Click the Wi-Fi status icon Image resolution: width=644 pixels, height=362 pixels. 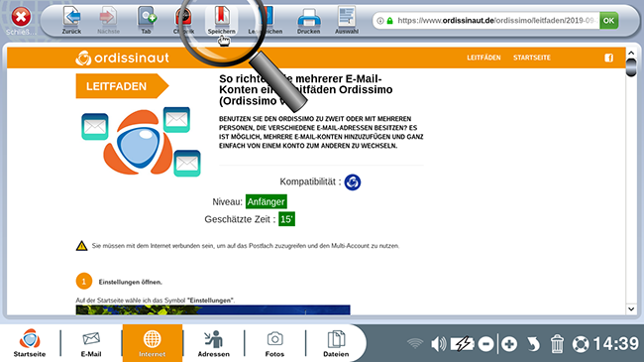click(x=415, y=343)
